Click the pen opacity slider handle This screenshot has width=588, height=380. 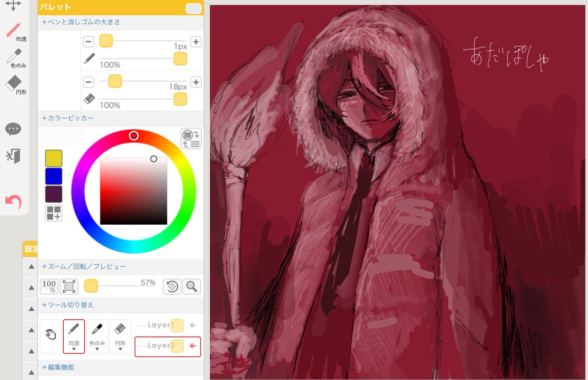point(180,59)
